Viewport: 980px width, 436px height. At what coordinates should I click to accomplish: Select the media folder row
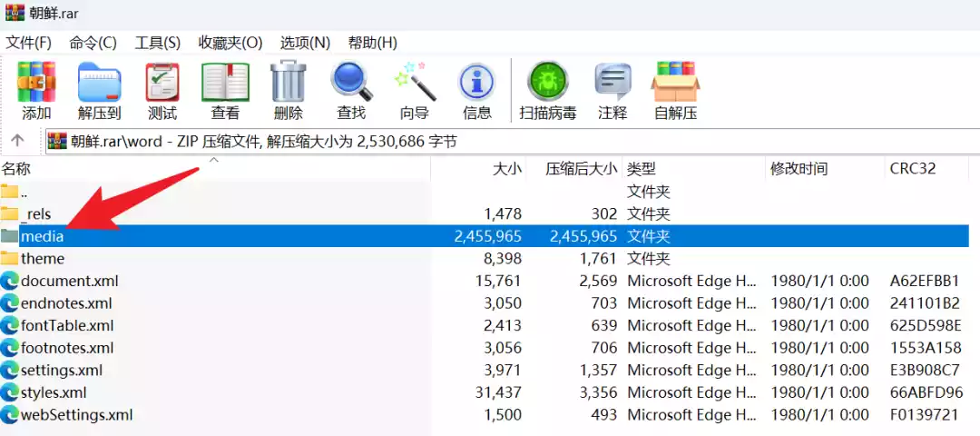pyautogui.click(x=43, y=236)
